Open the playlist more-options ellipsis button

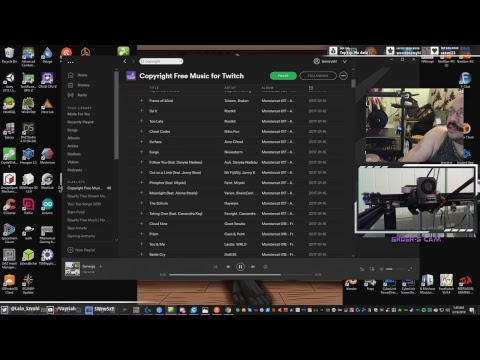point(343,76)
